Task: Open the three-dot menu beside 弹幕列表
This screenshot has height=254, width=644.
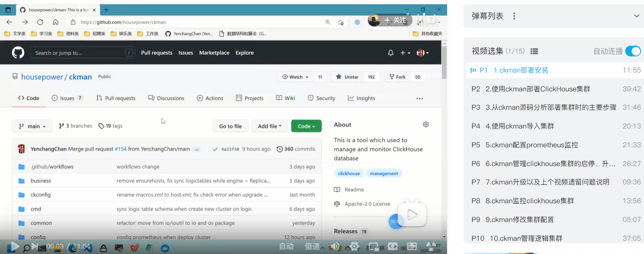Action: click(514, 16)
